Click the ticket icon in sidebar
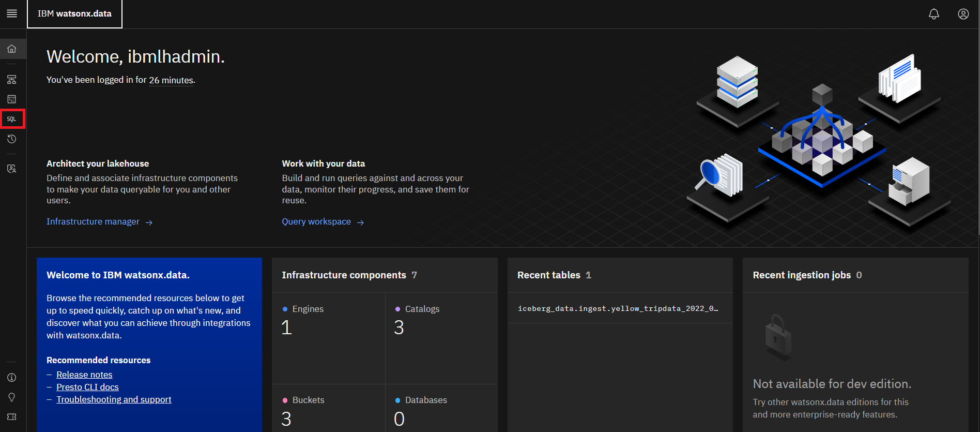Viewport: 980px width, 432px height. pyautogui.click(x=12, y=417)
